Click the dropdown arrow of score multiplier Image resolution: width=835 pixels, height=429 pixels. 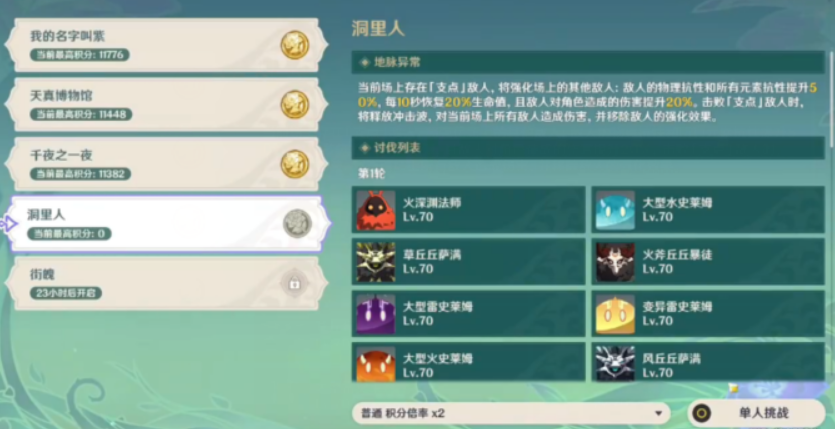click(x=659, y=414)
